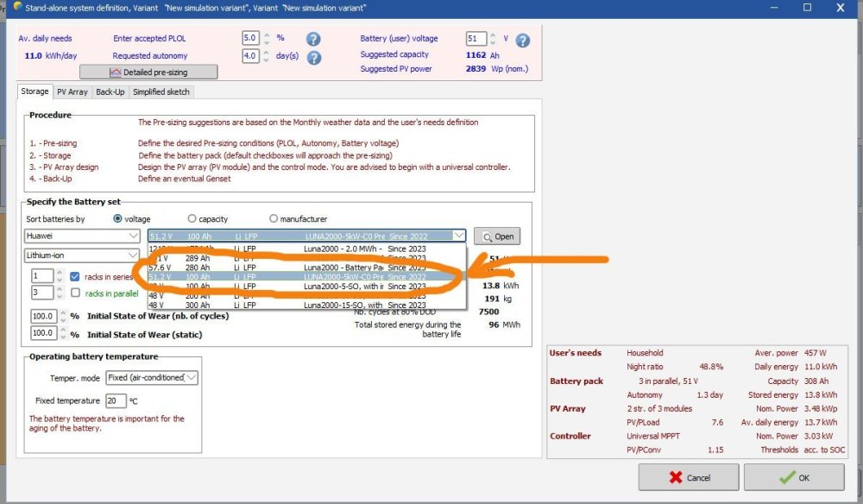Click the help icon next to accepted PLOL

pyautogui.click(x=313, y=39)
